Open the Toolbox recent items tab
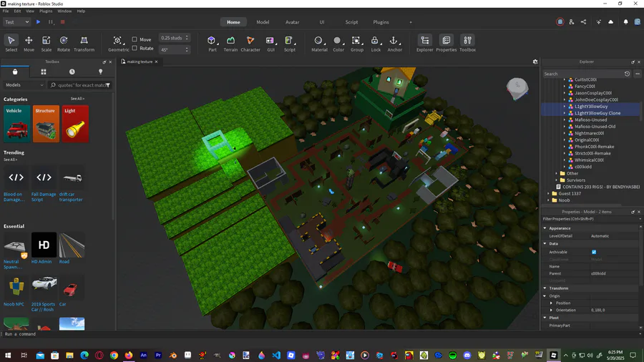Screen dimensions: 644x362 72,72
